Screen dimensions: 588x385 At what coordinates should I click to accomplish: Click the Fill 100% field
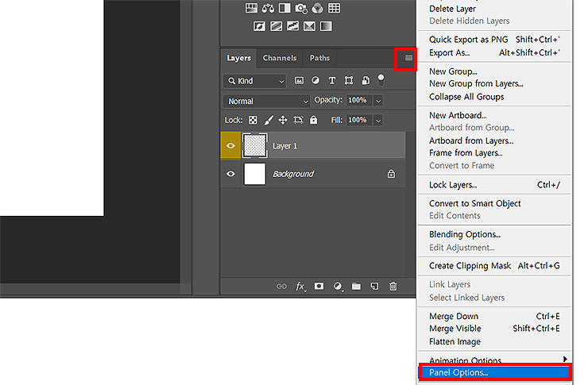(x=359, y=120)
